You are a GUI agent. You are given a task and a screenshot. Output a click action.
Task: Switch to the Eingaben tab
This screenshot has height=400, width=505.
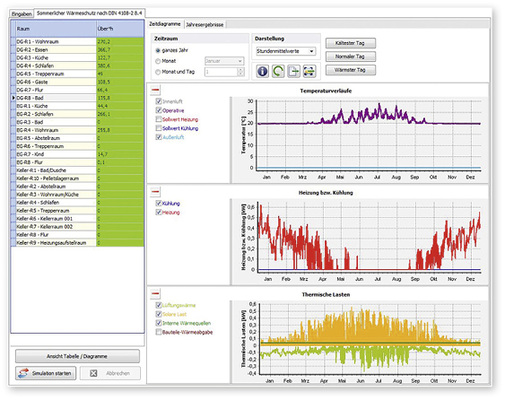22,14
